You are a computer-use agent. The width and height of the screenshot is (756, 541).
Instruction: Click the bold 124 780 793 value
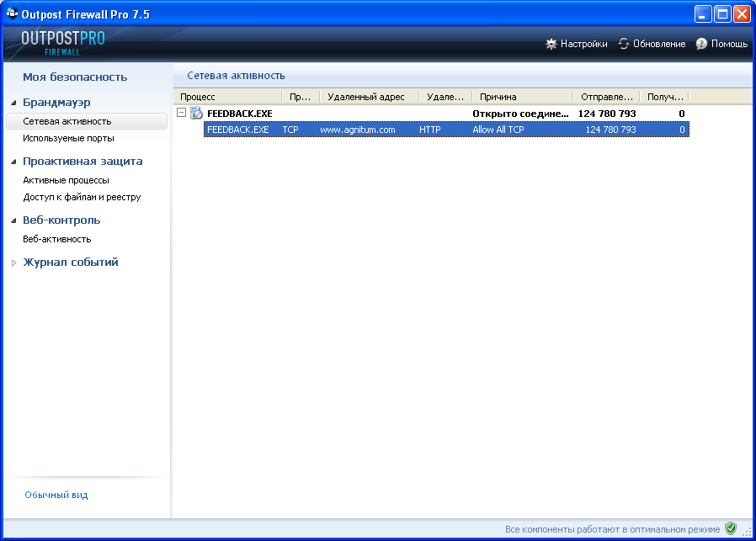tap(607, 114)
